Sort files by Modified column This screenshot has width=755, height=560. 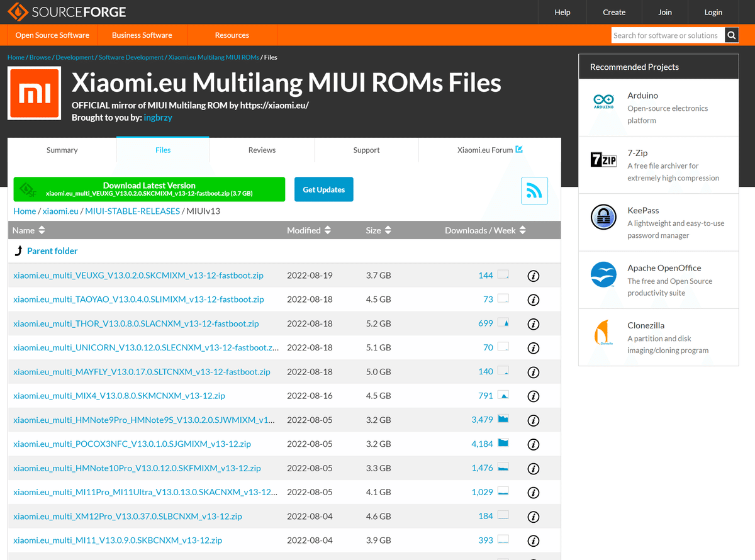coord(309,230)
